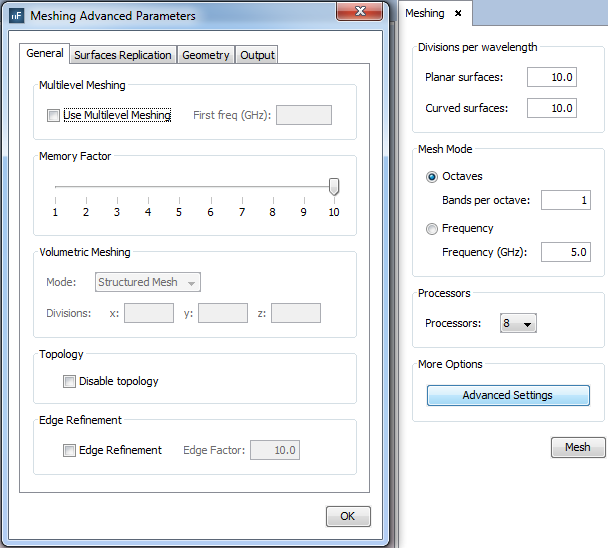This screenshot has width=608, height=548.
Task: Open the Geometry tab
Action: tap(206, 55)
